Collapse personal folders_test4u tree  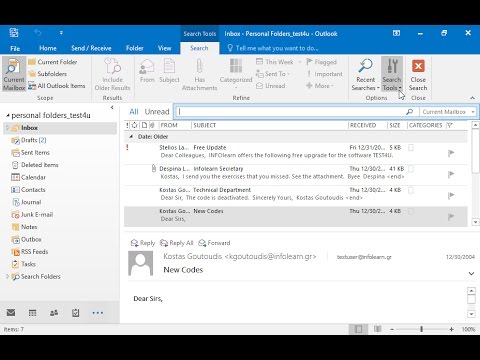(8, 116)
